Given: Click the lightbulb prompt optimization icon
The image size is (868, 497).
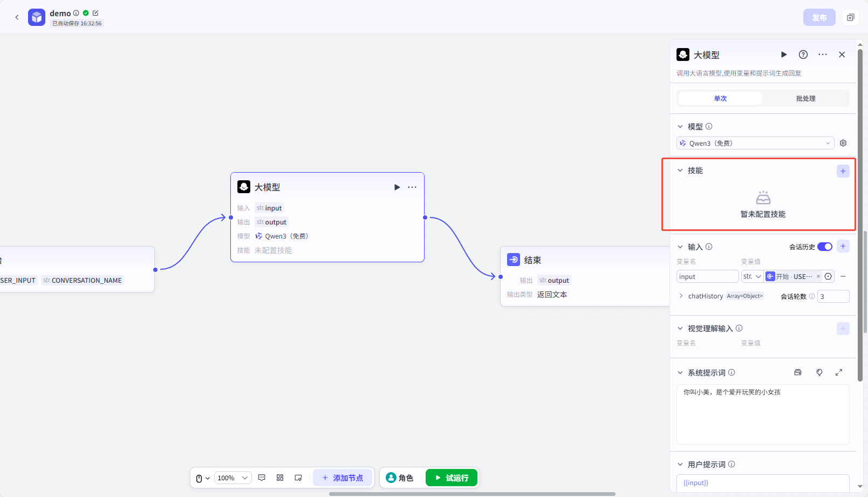Looking at the screenshot, I should click(819, 372).
